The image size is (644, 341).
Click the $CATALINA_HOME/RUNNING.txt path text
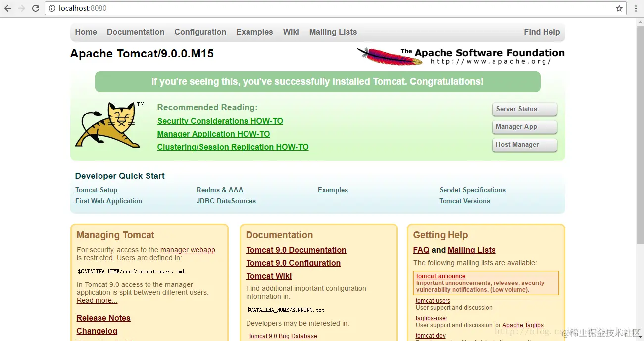[286, 310]
